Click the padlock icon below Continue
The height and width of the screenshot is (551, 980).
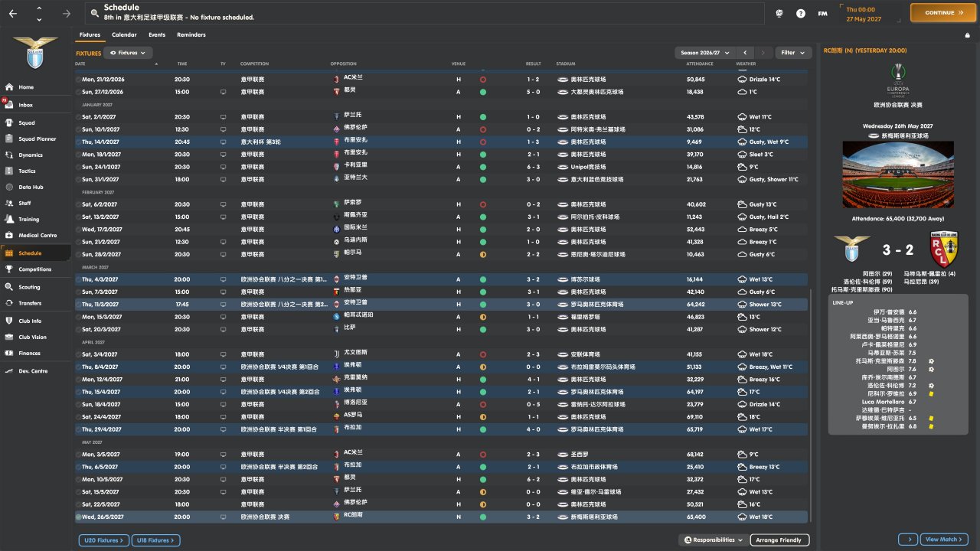pos(967,35)
